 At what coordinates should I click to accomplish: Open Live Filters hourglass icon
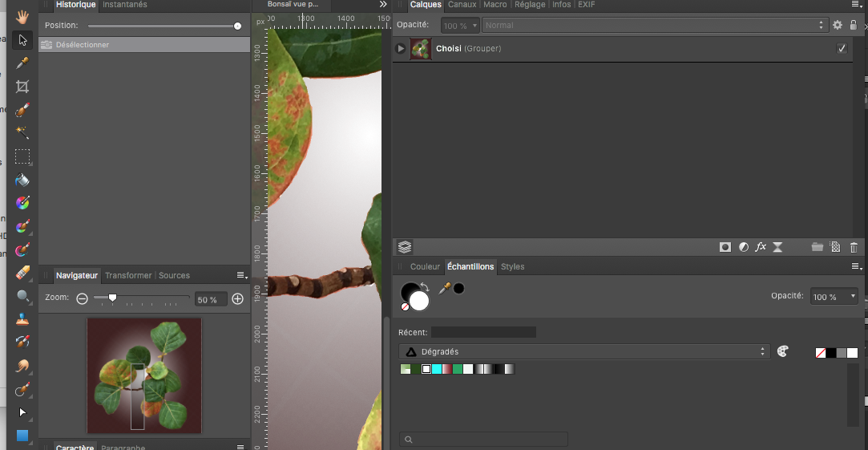pos(777,247)
